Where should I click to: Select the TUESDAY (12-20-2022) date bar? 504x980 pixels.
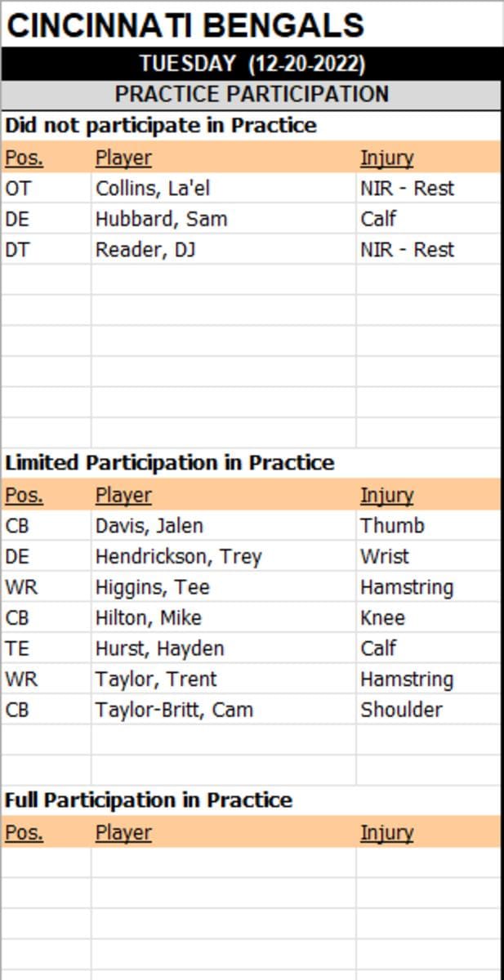(252, 64)
